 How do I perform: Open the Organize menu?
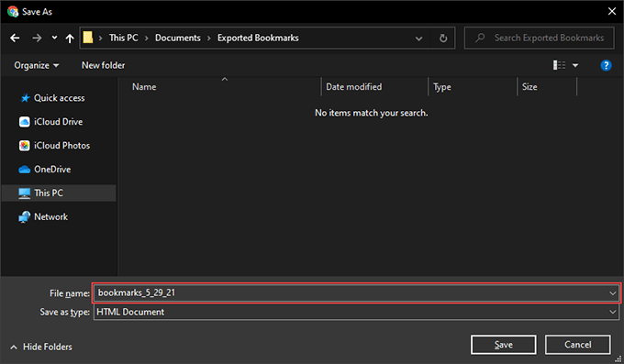click(x=36, y=65)
